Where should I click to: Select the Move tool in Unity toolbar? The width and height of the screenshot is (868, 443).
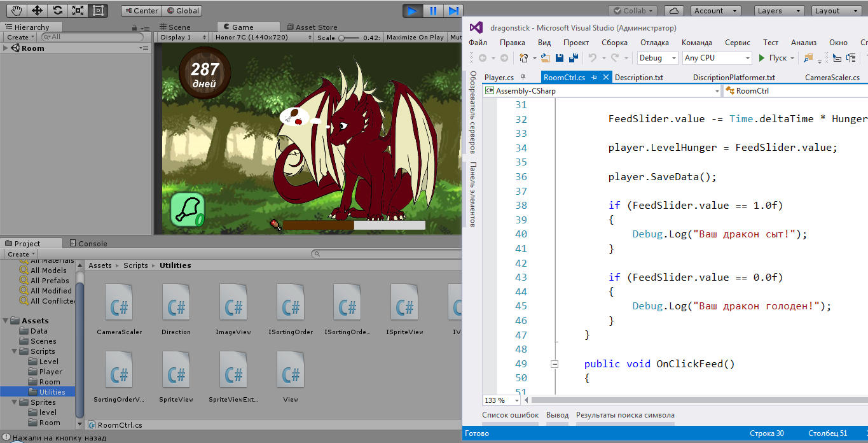coord(38,10)
